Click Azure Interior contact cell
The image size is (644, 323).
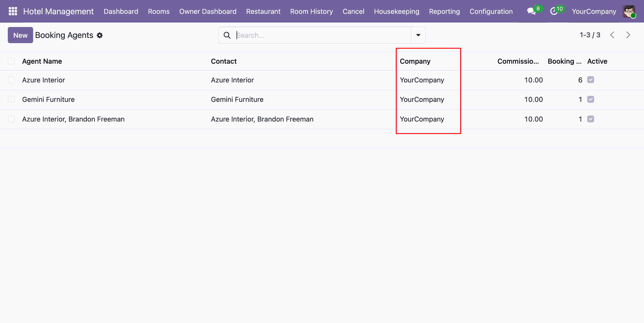click(232, 80)
